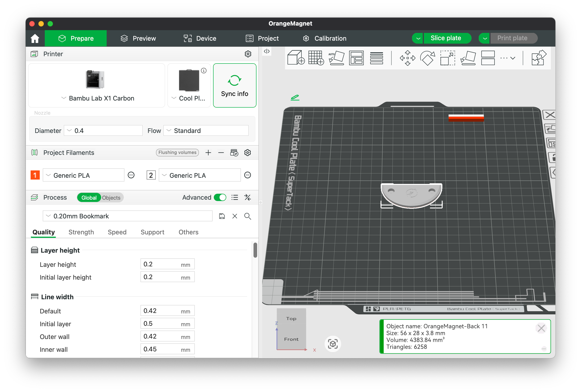Edit filament 2 preset options icon

point(247,175)
